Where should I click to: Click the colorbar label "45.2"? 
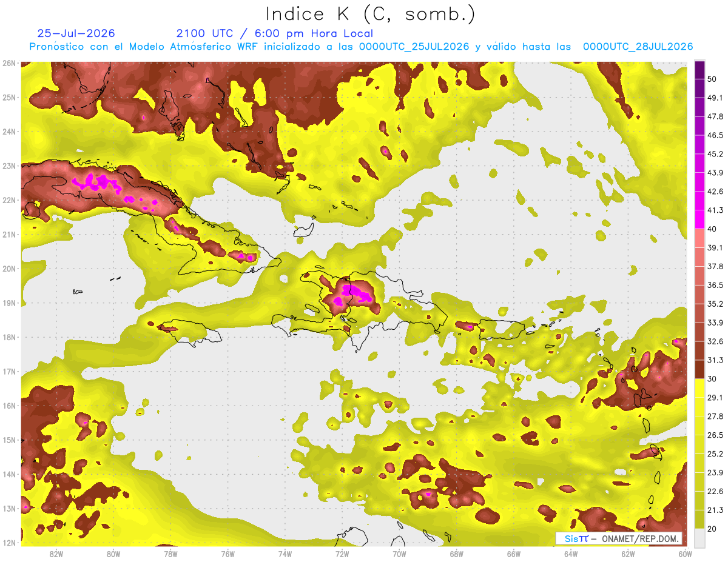715,154
